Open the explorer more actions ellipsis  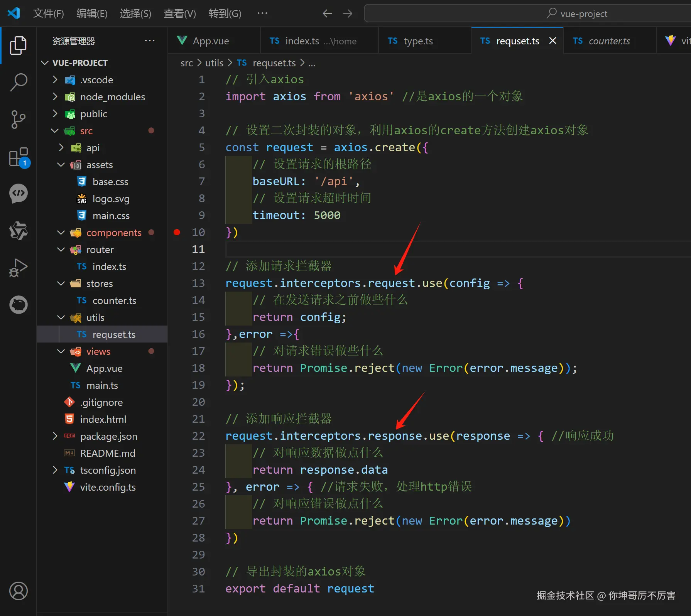pos(149,41)
